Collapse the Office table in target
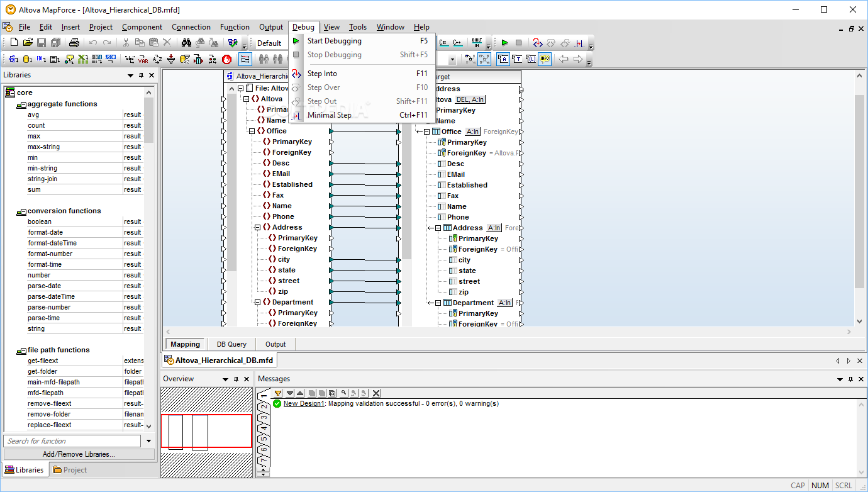The height and width of the screenshot is (492, 868). (426, 131)
